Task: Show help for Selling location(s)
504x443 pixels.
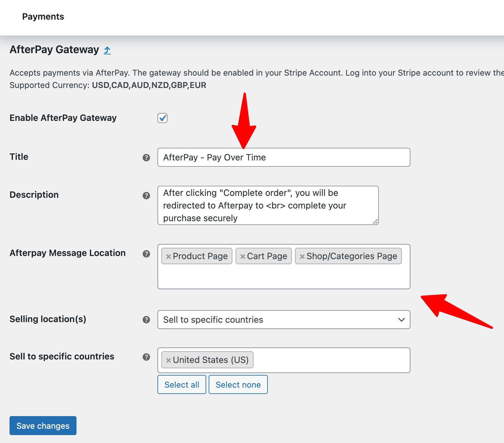Action: (146, 320)
